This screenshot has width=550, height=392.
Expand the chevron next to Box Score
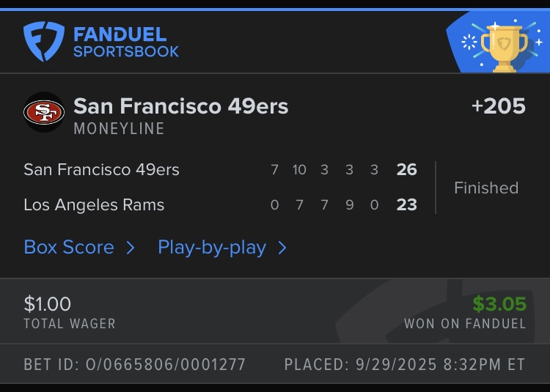pyautogui.click(x=131, y=248)
